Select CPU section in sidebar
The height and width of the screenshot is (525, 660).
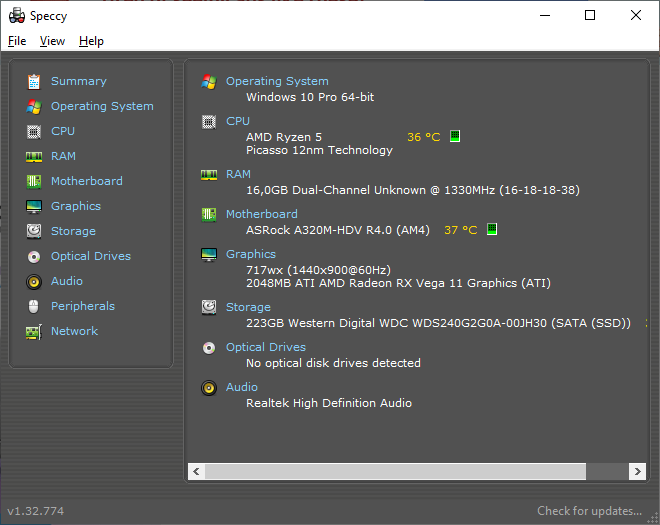(x=63, y=131)
